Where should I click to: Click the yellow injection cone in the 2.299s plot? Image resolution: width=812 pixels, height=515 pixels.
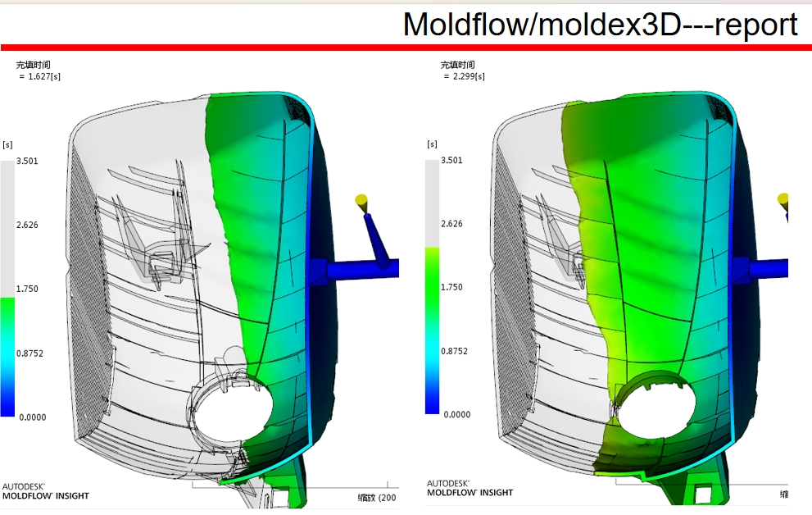783,202
